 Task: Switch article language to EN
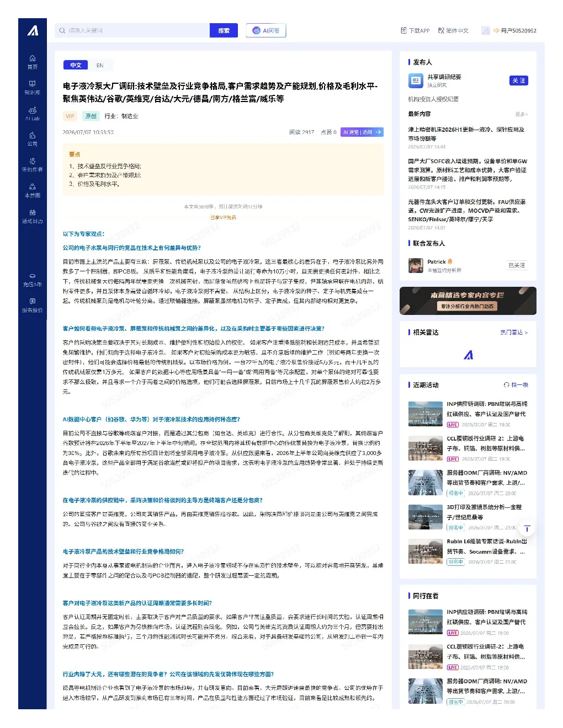[x=100, y=65]
